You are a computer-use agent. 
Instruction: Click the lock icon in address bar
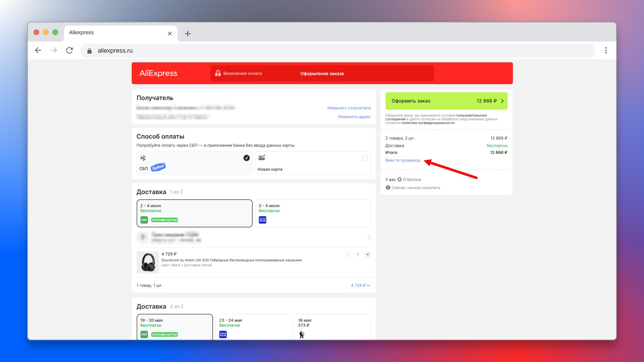(89, 51)
